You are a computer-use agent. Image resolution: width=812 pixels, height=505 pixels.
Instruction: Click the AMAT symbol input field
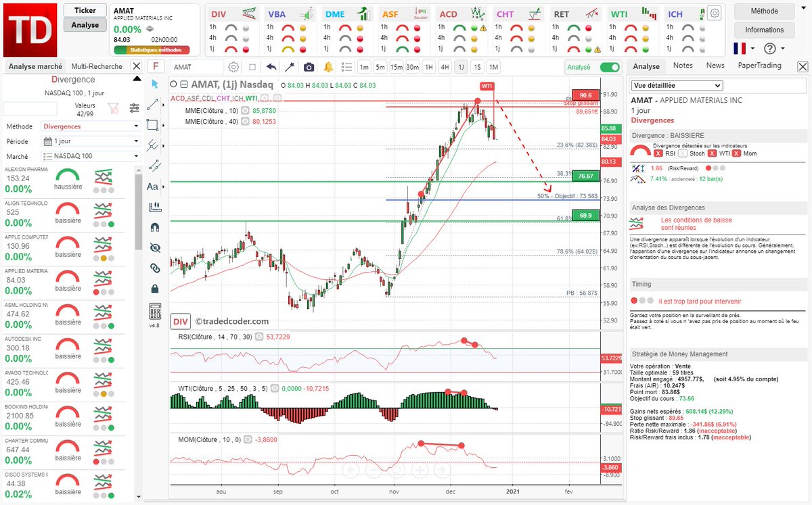point(197,67)
